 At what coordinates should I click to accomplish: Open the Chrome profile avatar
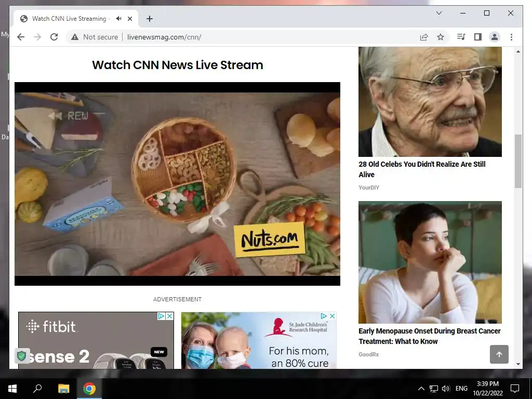coord(495,37)
